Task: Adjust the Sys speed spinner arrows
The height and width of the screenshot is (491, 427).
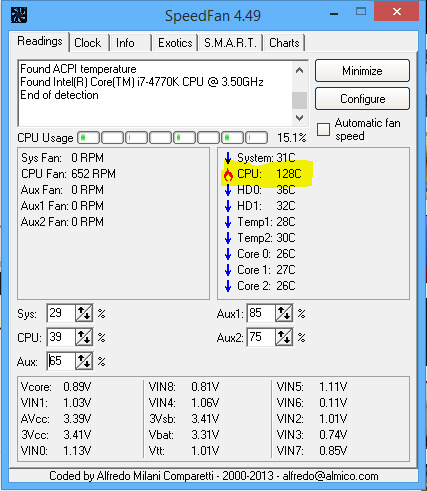Action: click(84, 313)
